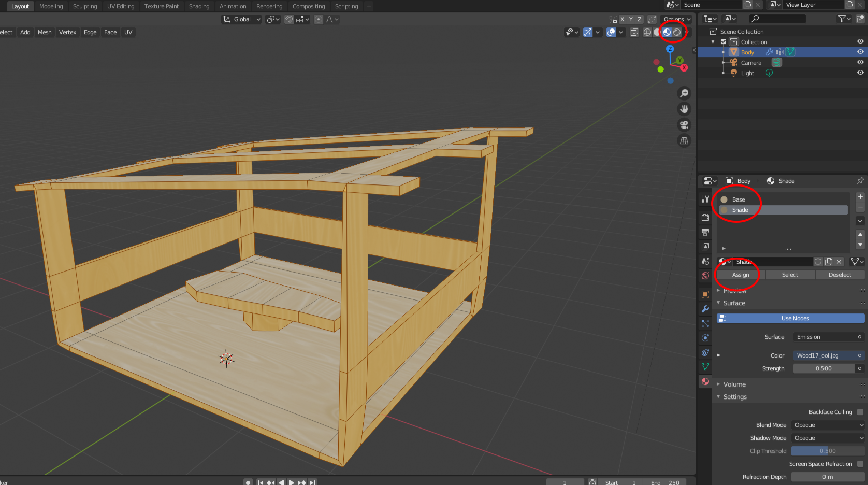The height and width of the screenshot is (485, 868).
Task: Open the World properties tab
Action: click(705, 276)
